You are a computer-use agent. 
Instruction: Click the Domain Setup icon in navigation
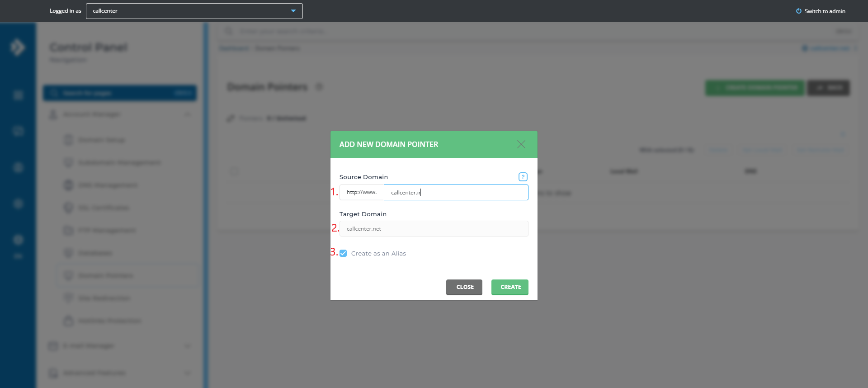68,140
